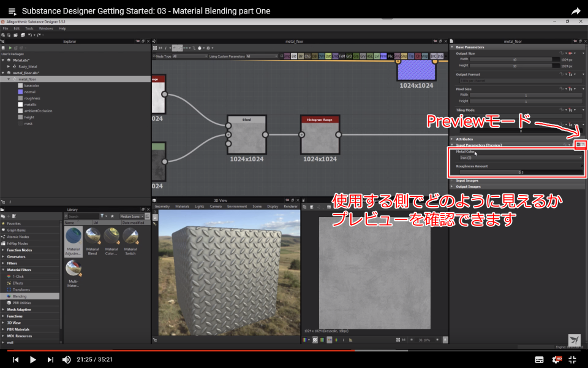Add a Levels node (Lvl) from toolbar
Image resolution: width=588 pixels, height=368 pixels.
(x=377, y=56)
